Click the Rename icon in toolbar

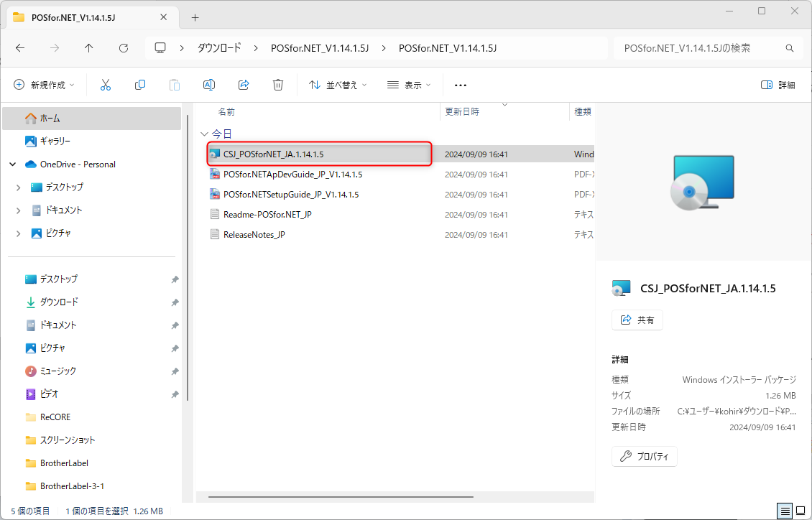pos(209,85)
